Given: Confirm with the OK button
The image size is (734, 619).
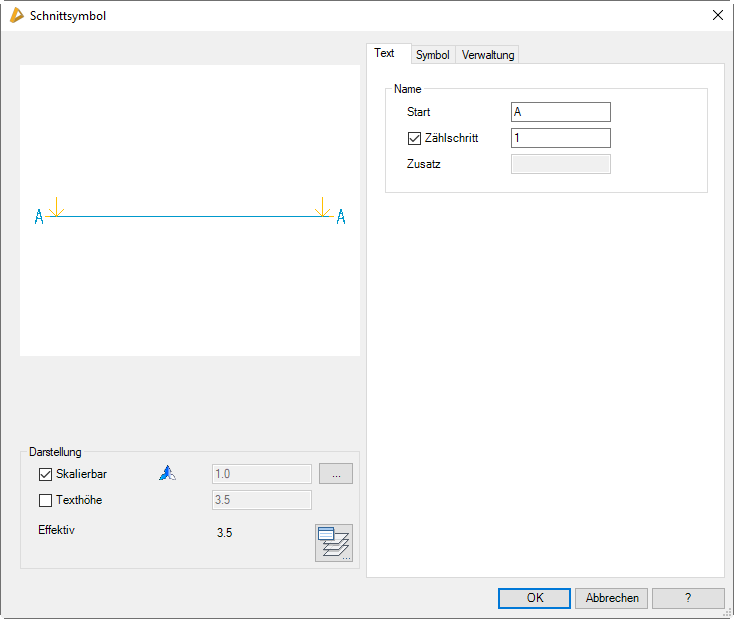Looking at the screenshot, I should click(x=534, y=598).
